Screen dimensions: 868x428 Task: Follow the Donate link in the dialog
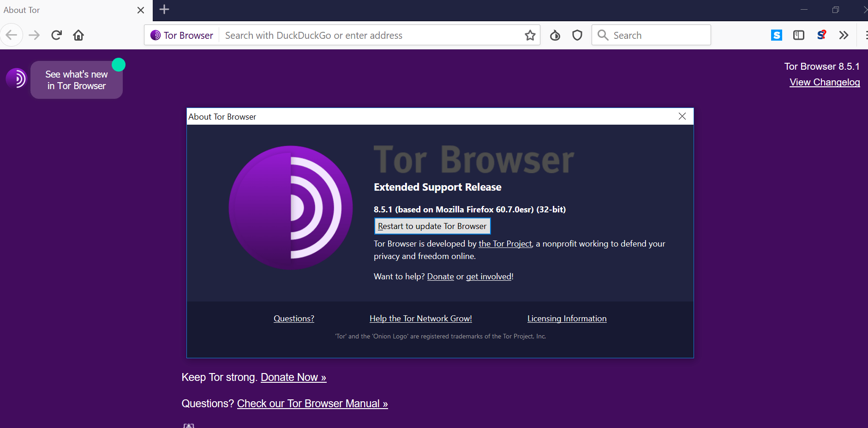coord(440,277)
